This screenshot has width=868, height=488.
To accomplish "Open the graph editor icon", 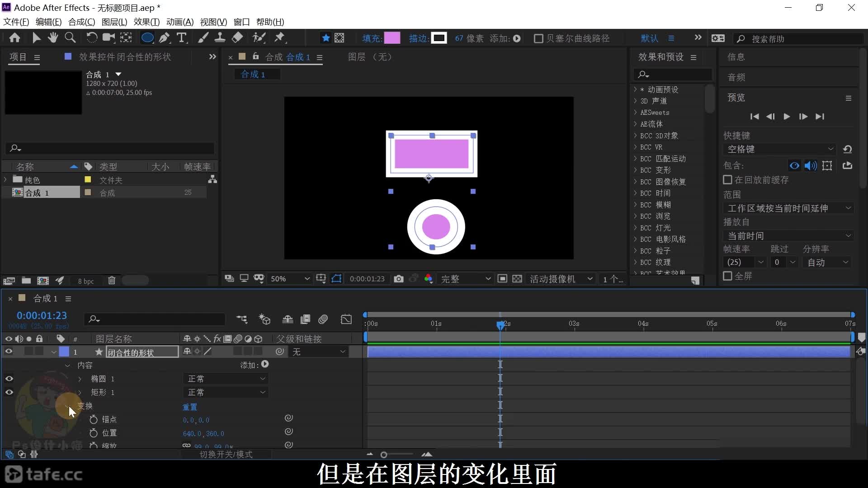I will tap(346, 319).
